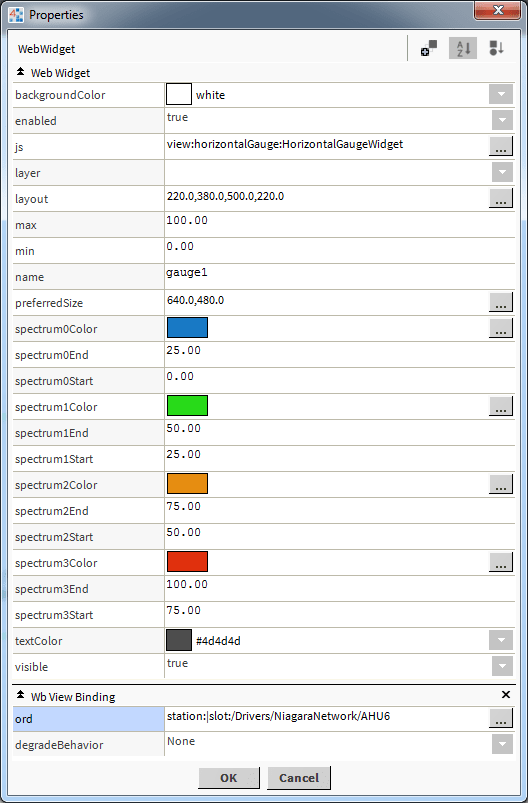The height and width of the screenshot is (803, 528).
Task: Open spectrum2Color editor ellipsis button
Action: coord(501,484)
